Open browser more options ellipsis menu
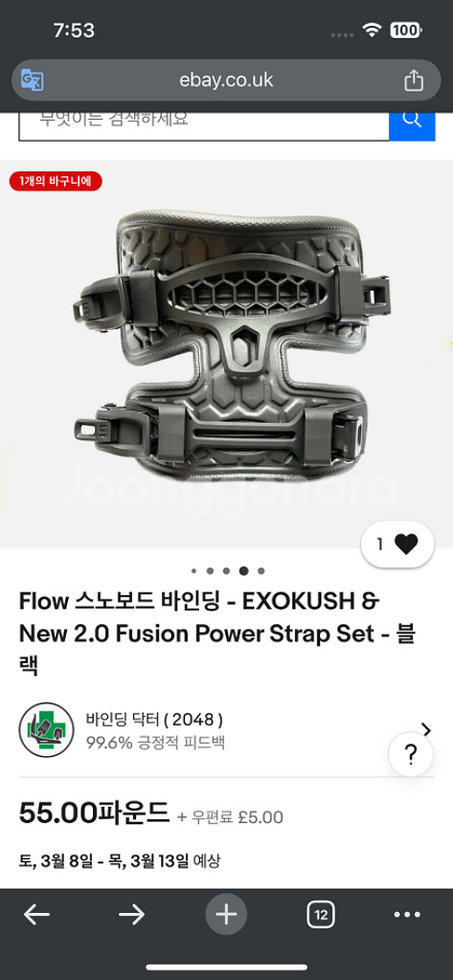The image size is (453, 980). (407, 915)
